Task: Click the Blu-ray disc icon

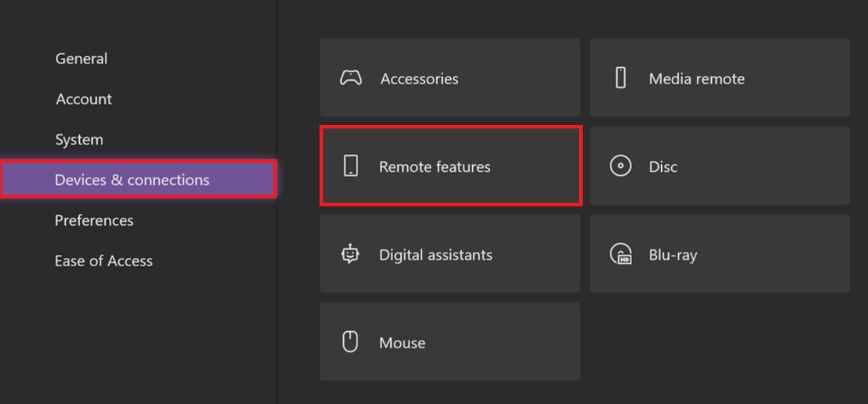Action: pyautogui.click(x=621, y=254)
